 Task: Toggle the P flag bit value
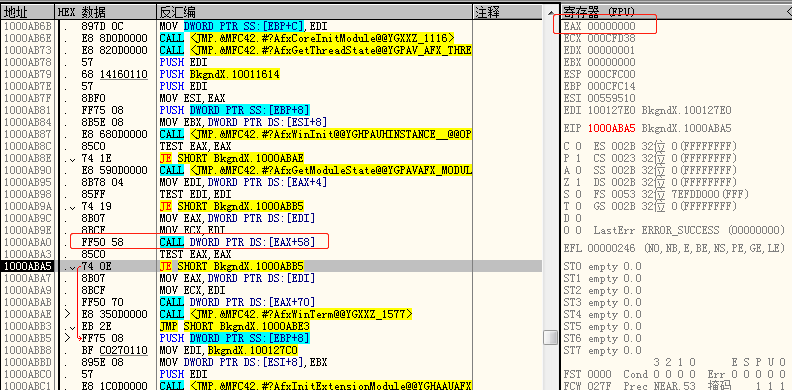click(578, 158)
